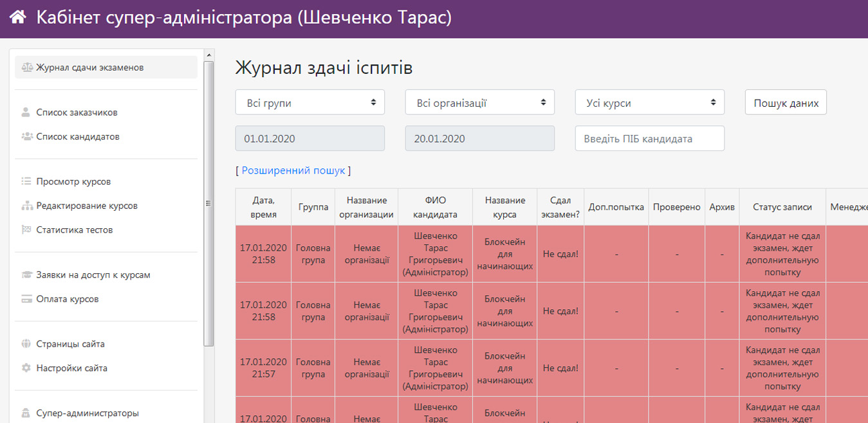The height and width of the screenshot is (423, 868).
Task: Click the start date field 01.01.2020
Action: 309,139
